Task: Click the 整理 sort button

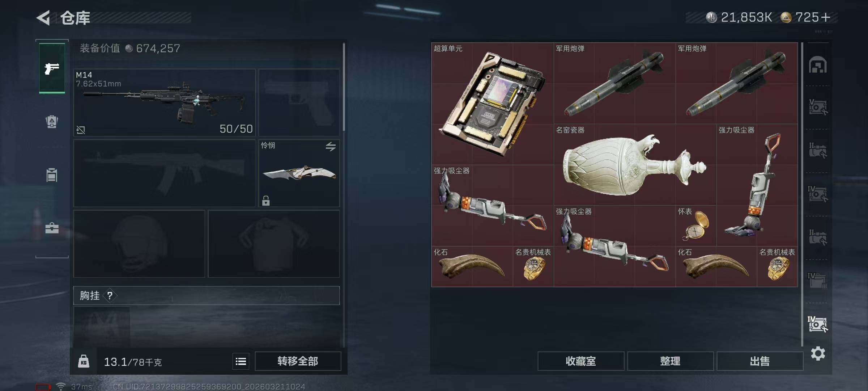Action: pos(670,361)
